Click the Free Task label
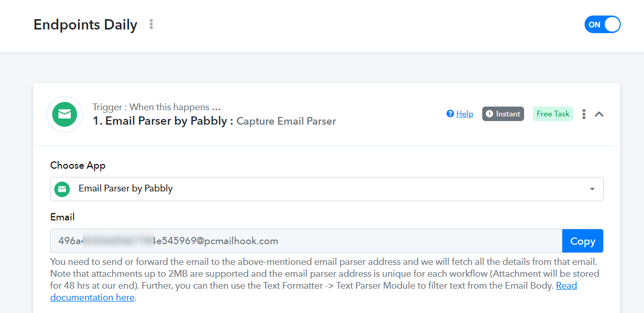The image size is (644, 313). coord(553,114)
